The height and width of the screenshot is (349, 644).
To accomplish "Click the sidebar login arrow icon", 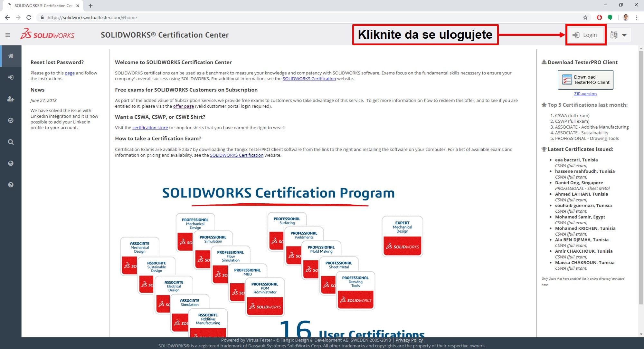I will tap(11, 77).
